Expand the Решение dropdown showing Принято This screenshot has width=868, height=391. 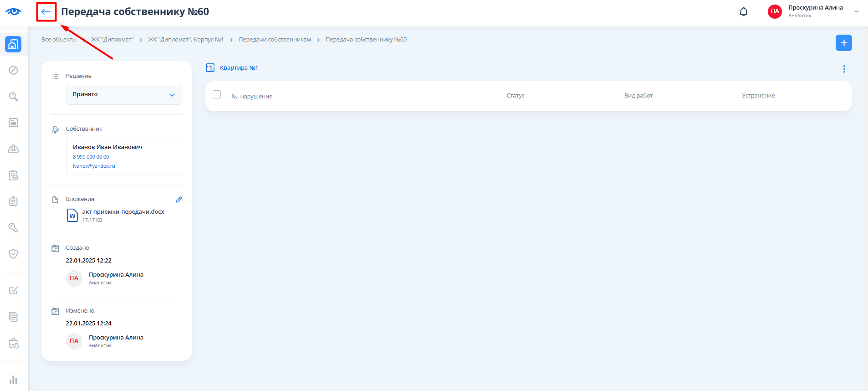[124, 95]
